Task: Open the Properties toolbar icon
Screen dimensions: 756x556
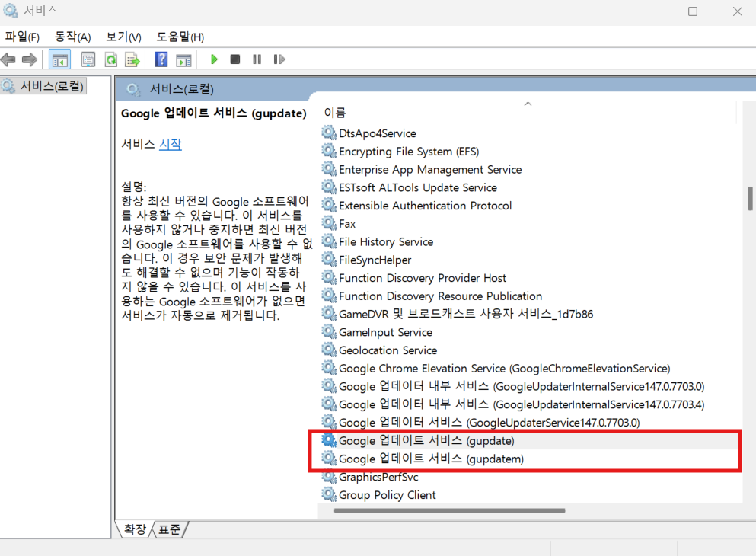Action: click(88, 60)
